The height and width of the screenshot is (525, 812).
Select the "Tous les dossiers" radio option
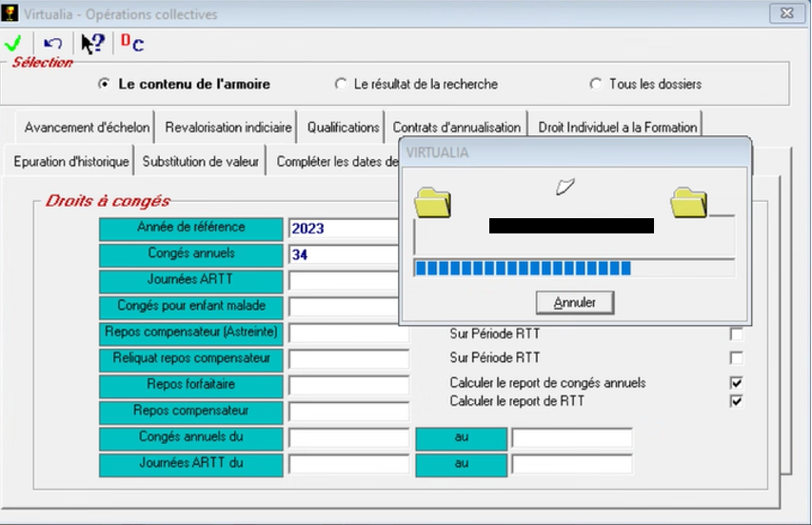click(x=596, y=84)
